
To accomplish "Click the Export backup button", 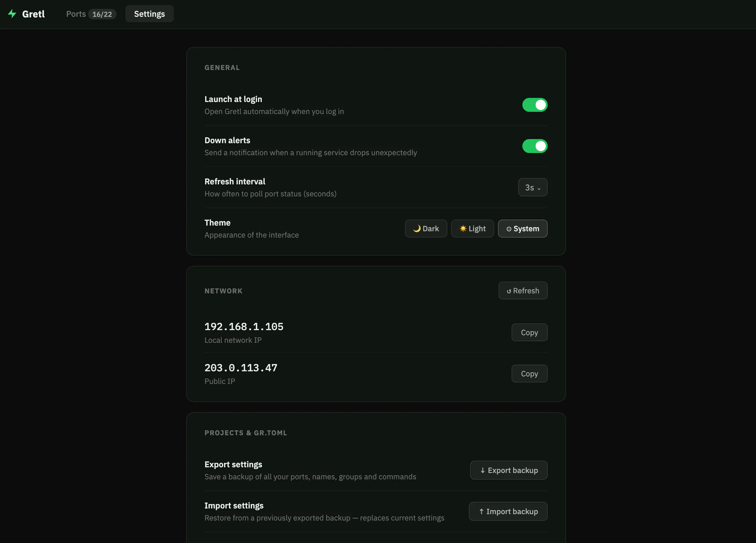I will pyautogui.click(x=509, y=471).
